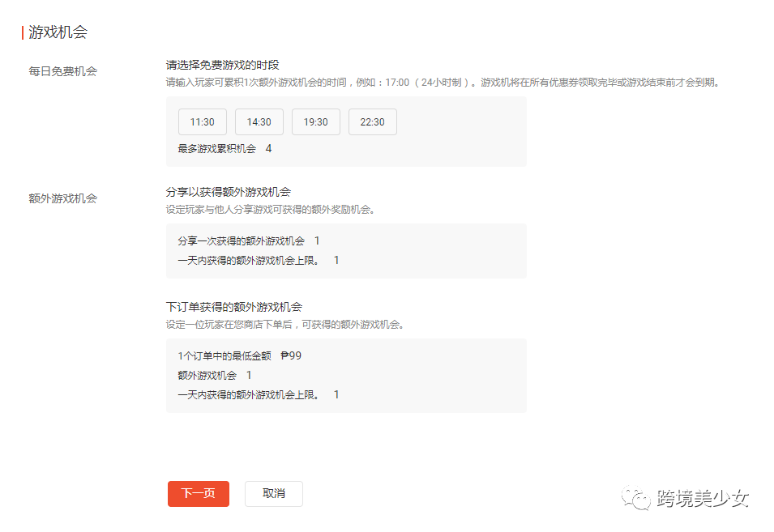Click the daily order chances limit value 1
The image size is (774, 532).
[336, 395]
